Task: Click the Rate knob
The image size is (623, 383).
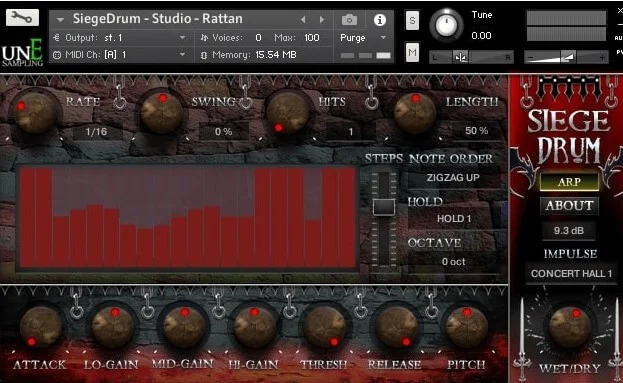Action: coord(35,112)
